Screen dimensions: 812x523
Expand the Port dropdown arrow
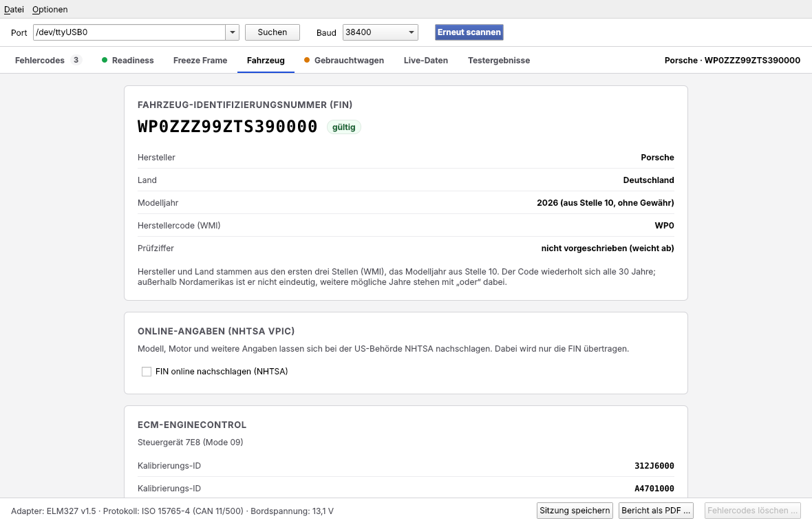(x=233, y=32)
